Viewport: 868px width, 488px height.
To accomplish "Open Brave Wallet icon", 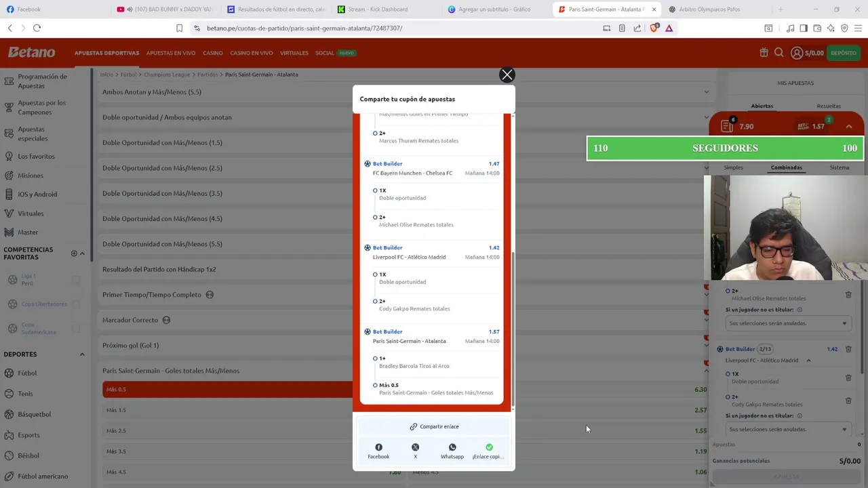I will pyautogui.click(x=817, y=28).
